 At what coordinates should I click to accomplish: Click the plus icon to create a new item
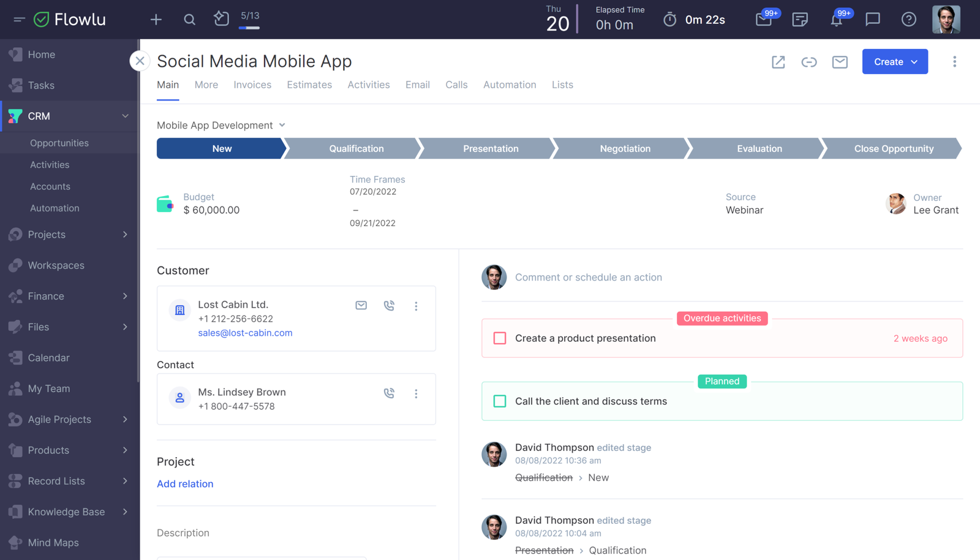tap(156, 19)
